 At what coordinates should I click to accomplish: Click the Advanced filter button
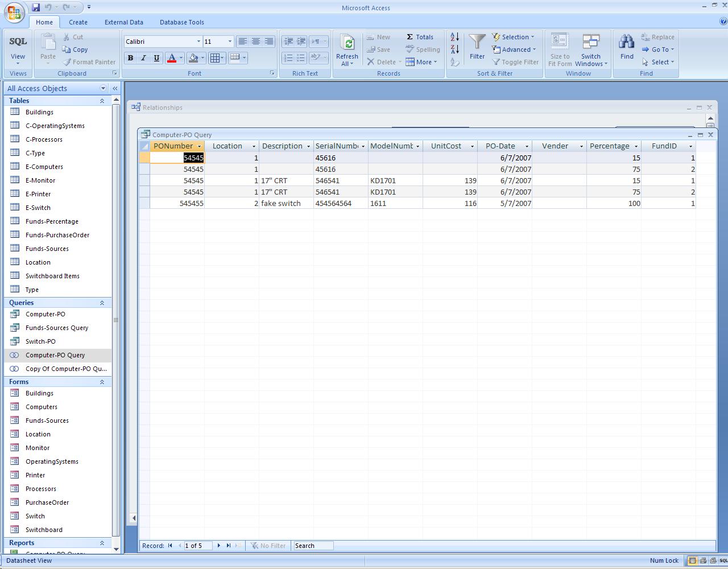tap(514, 50)
